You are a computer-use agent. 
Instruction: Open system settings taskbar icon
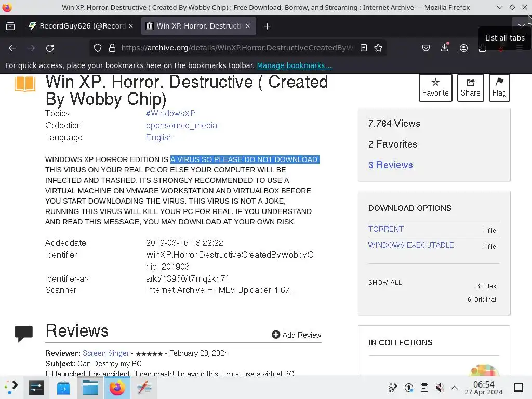[x=36, y=388]
